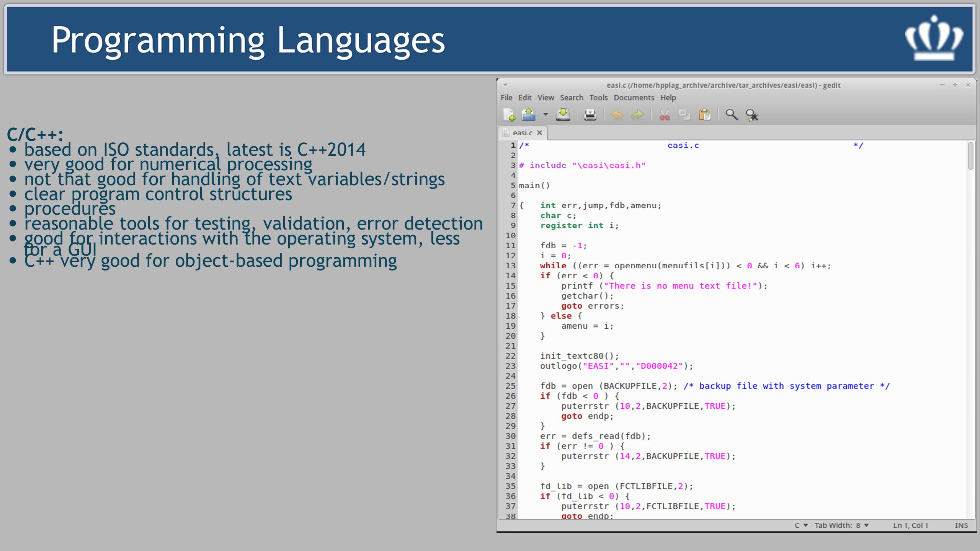This screenshot has width=980, height=551.
Task: Open the Tools menu
Action: pyautogui.click(x=598, y=98)
